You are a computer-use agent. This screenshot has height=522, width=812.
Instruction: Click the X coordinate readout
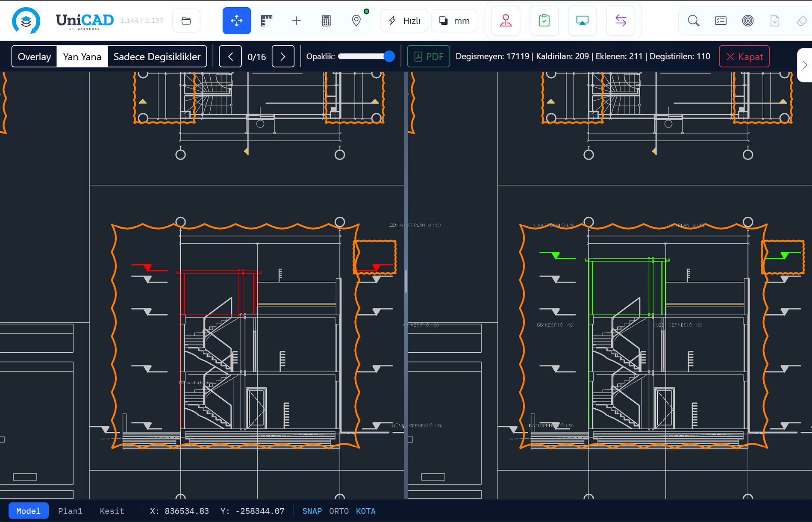coord(179,511)
